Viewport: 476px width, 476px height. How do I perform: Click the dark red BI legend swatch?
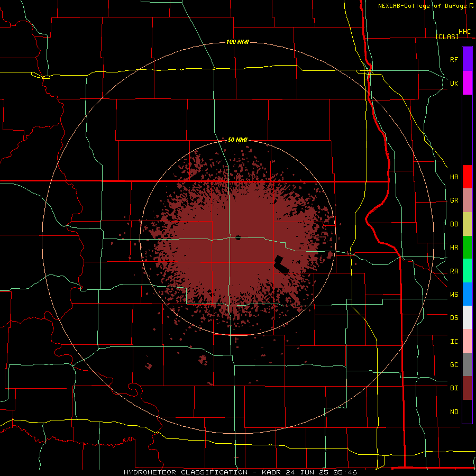click(x=467, y=388)
